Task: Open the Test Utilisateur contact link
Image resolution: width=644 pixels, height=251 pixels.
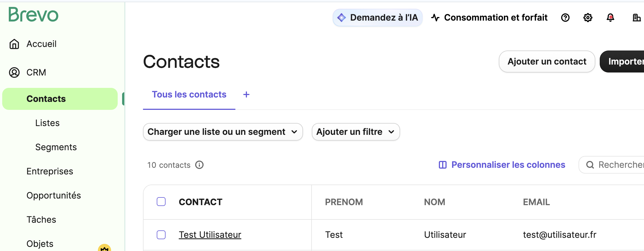Action: pos(210,235)
